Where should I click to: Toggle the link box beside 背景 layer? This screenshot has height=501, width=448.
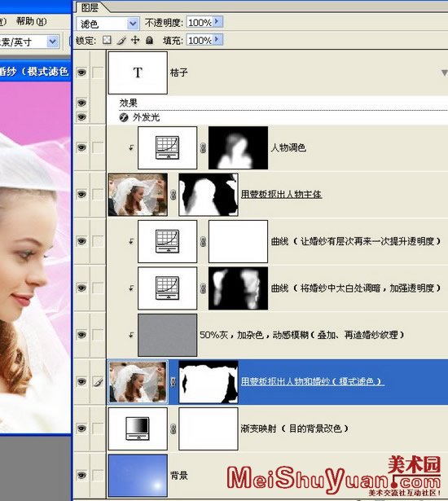98,476
